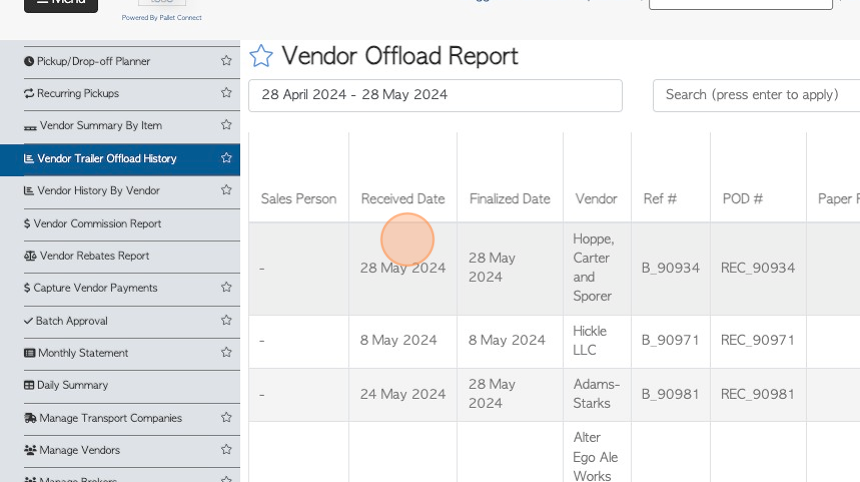Toggle favorite star for Pickup/Drop-off Planner
The image size is (860, 482).
coord(226,61)
